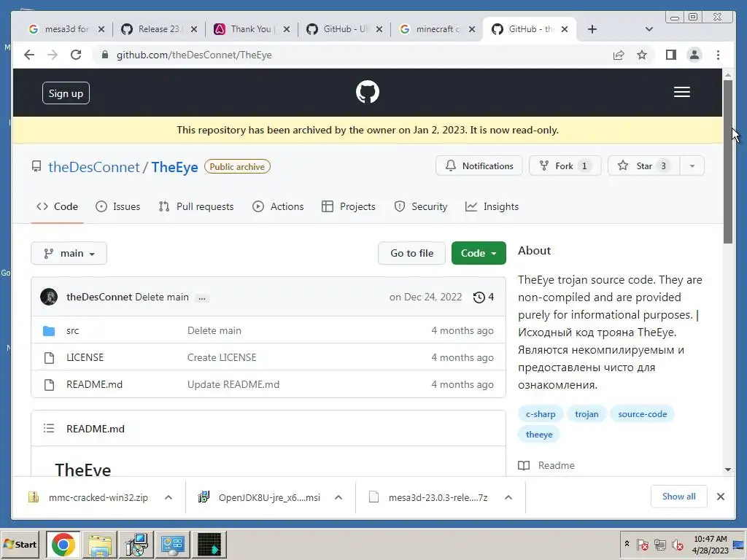Click the network tray icon
The image size is (747, 560).
click(x=659, y=544)
